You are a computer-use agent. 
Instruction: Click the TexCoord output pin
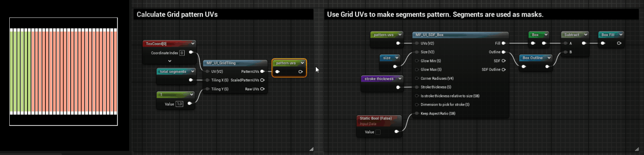click(x=191, y=52)
